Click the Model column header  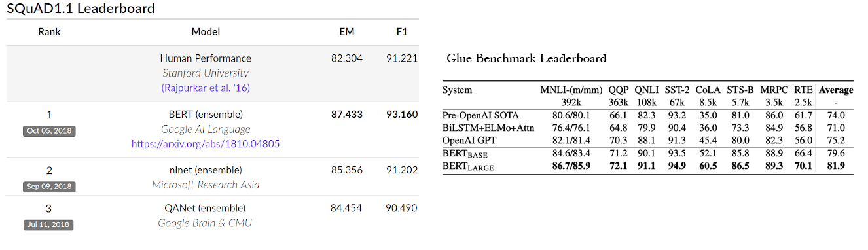pos(206,31)
